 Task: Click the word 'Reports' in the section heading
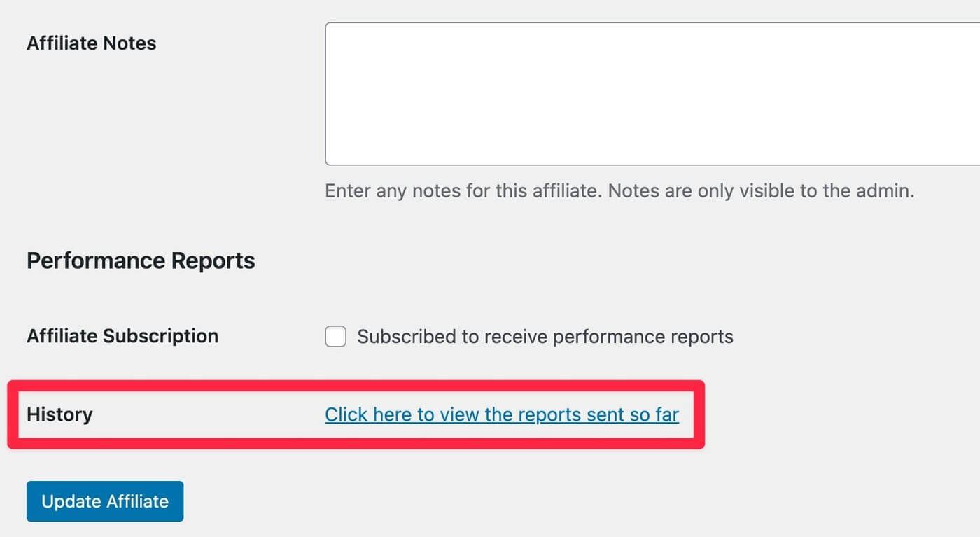point(216,261)
